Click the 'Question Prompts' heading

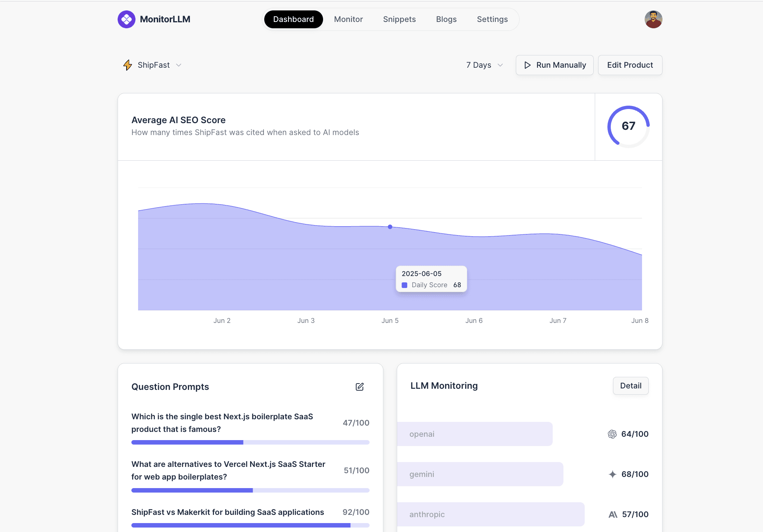point(170,387)
